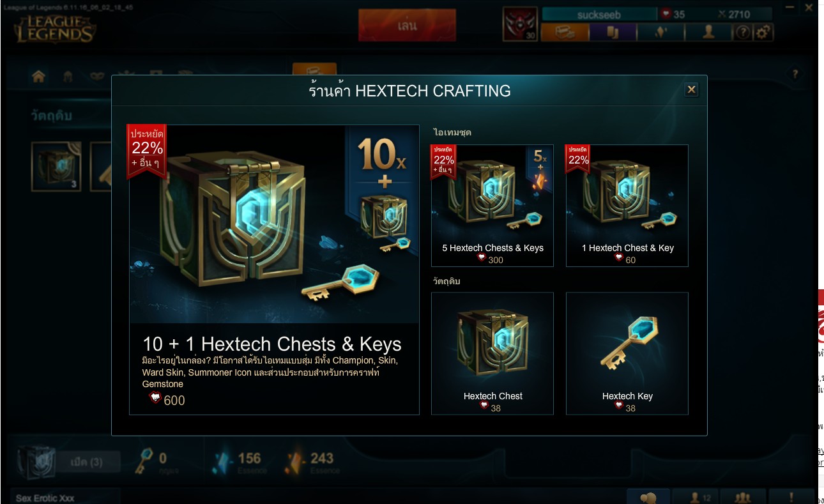Click the summoner avatar icon level 30
The image size is (824, 504).
click(521, 24)
